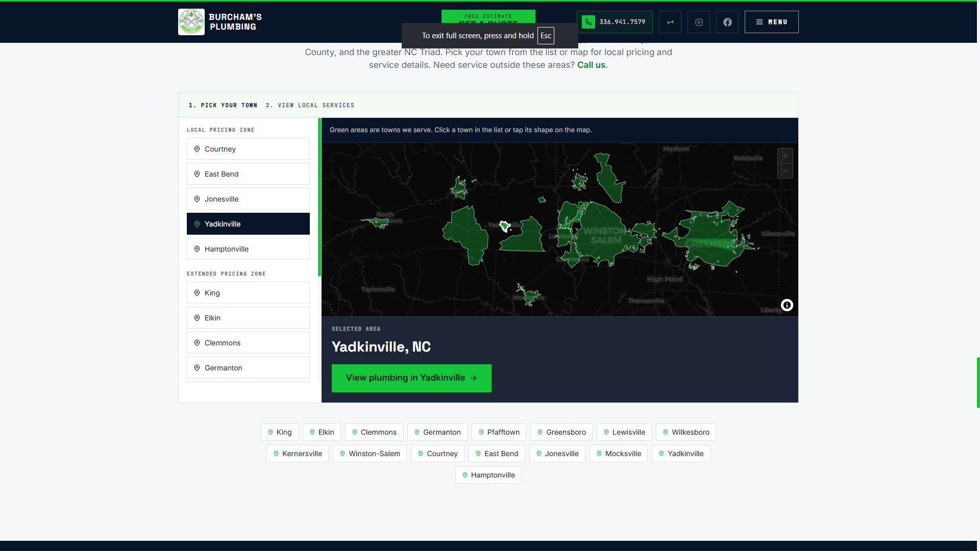Viewport: 980px width, 551px height.
Task: Call 336.941.7579 from the header
Action: point(615,22)
